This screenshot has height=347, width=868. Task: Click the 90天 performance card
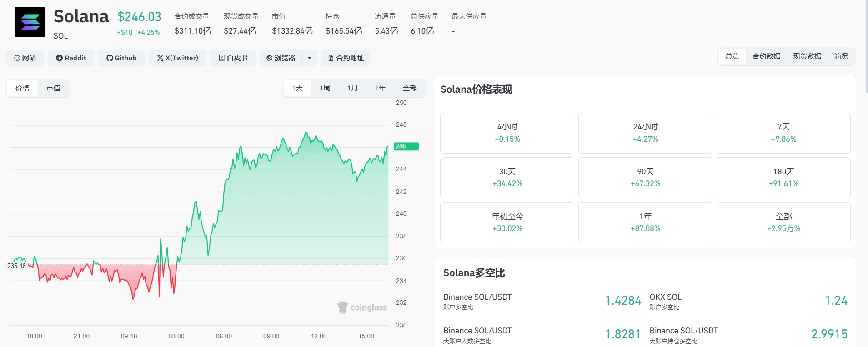[x=645, y=178]
